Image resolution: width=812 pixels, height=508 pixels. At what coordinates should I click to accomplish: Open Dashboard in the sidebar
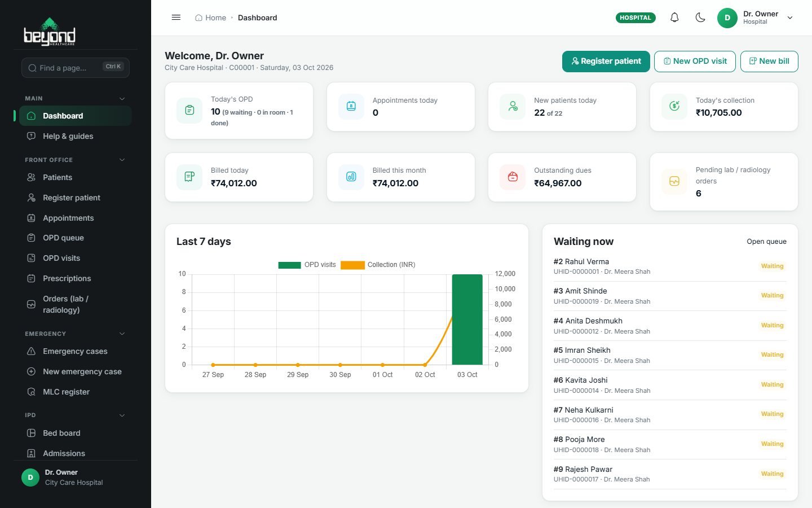pyautogui.click(x=76, y=116)
